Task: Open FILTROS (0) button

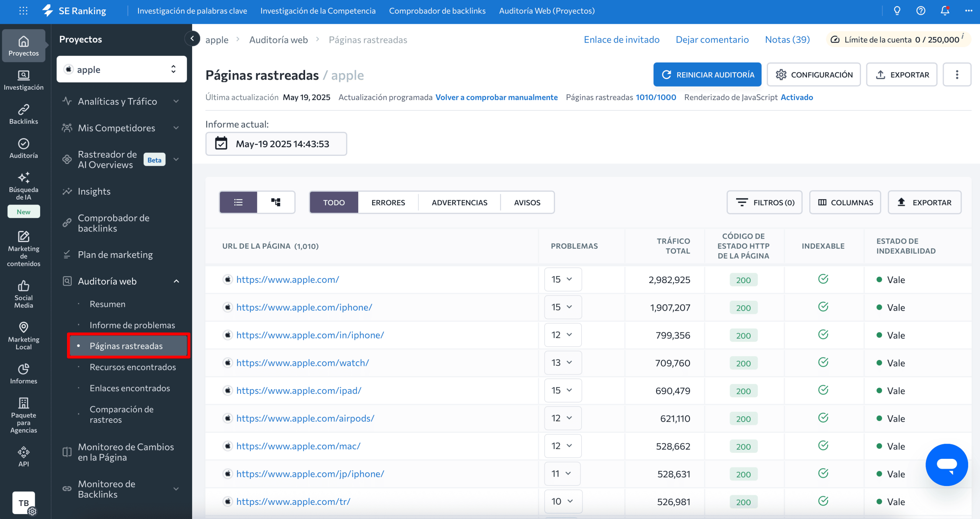Action: click(764, 202)
